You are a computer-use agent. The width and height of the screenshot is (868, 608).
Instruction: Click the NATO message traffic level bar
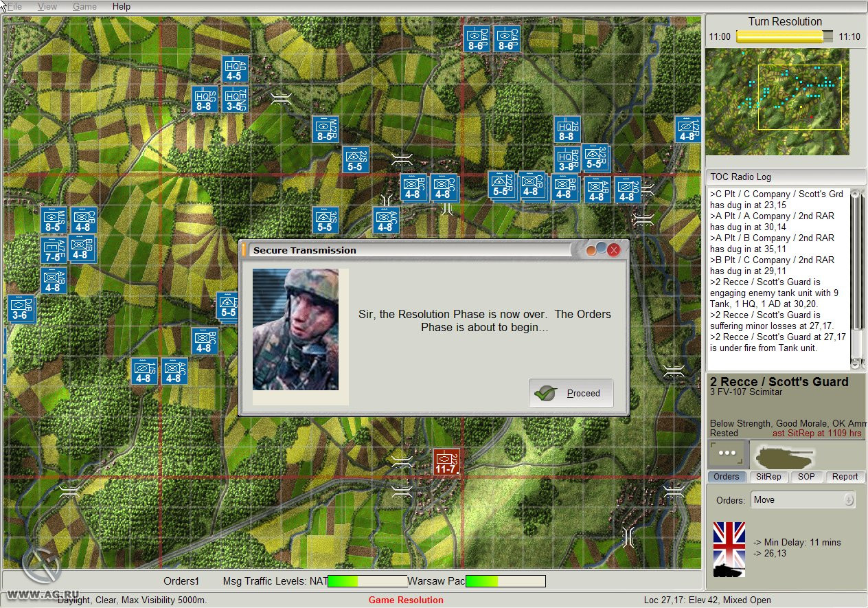(x=367, y=581)
